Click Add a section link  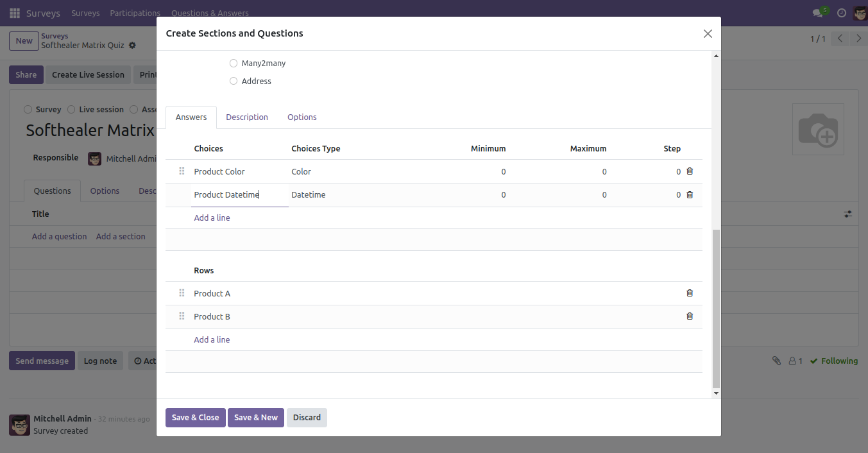121,237
